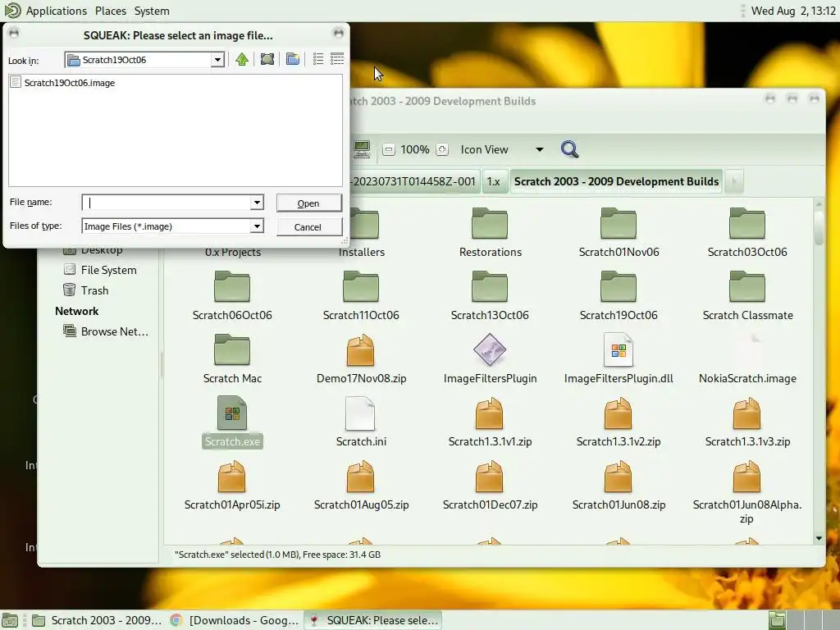Select the 1.x breadcrumb path button
Image resolution: width=840 pixels, height=630 pixels.
[x=494, y=181]
